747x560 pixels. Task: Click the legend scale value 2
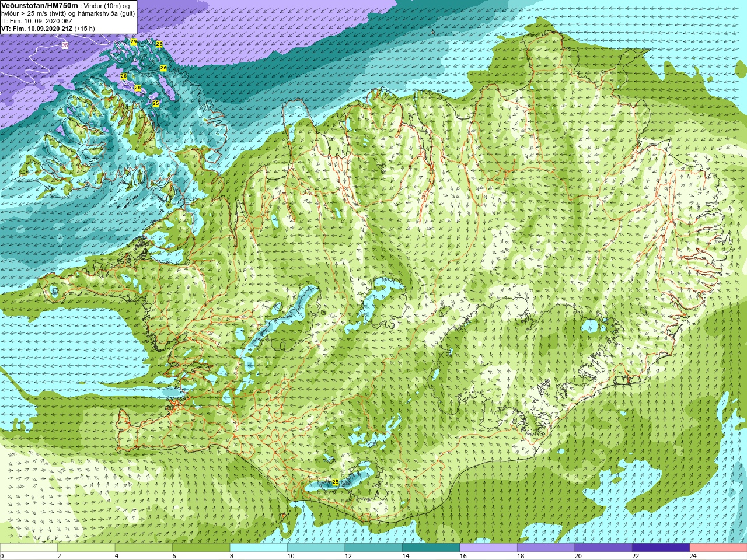point(59,556)
